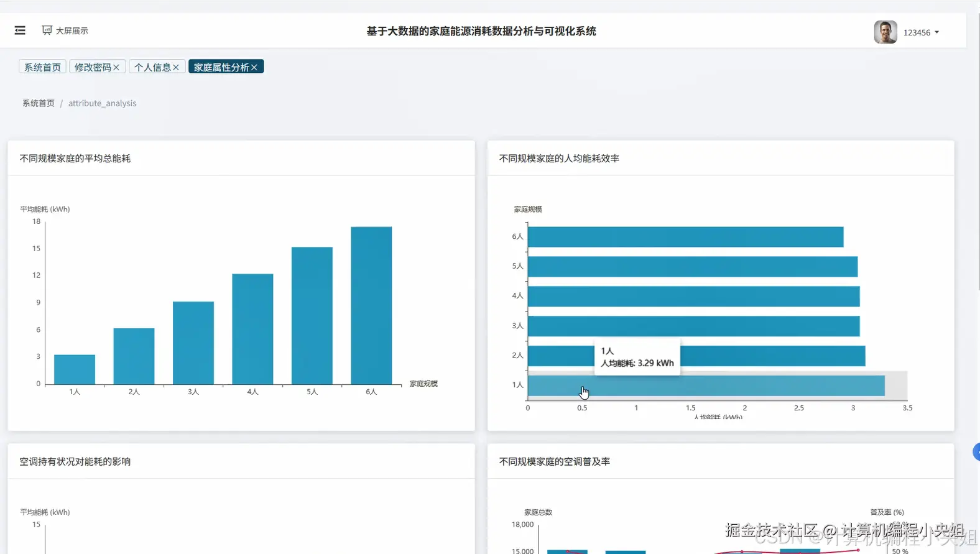Click the page title 基于大数据的家庭能源消耗数据分析与可视化系统

481,31
